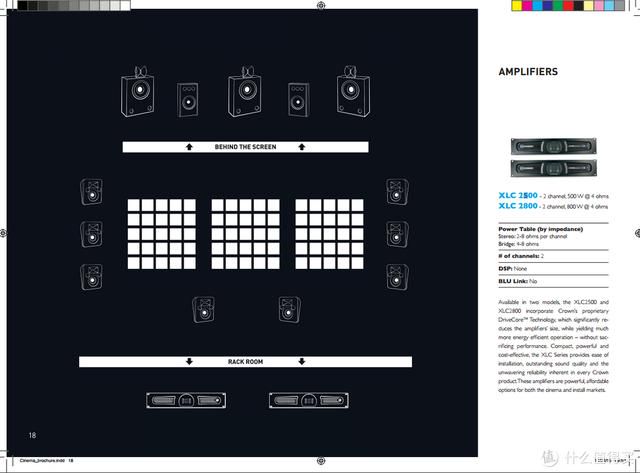Pick the yellow swatch in color bar
Image resolution: width=640 pixels, height=473 pixels.
click(x=517, y=5)
